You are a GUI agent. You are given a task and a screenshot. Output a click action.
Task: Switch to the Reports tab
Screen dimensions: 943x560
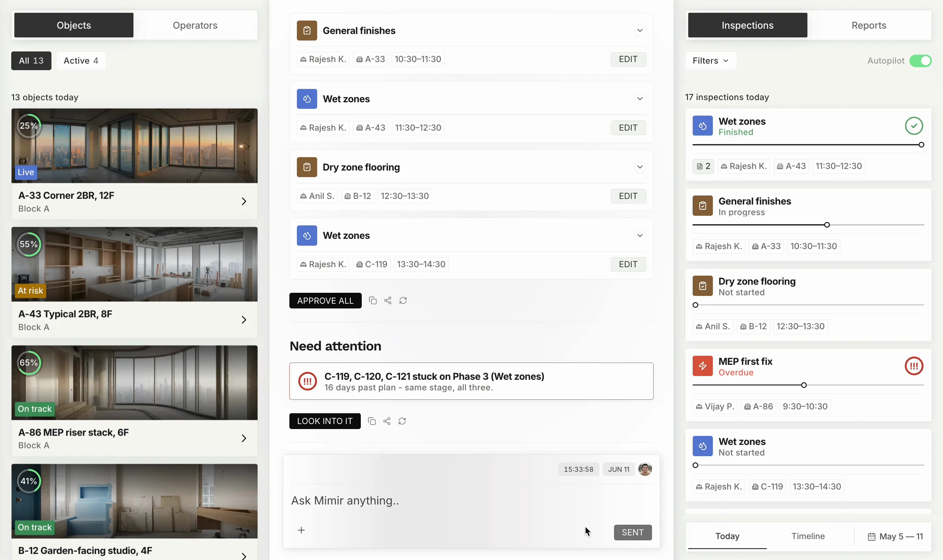coord(869,25)
